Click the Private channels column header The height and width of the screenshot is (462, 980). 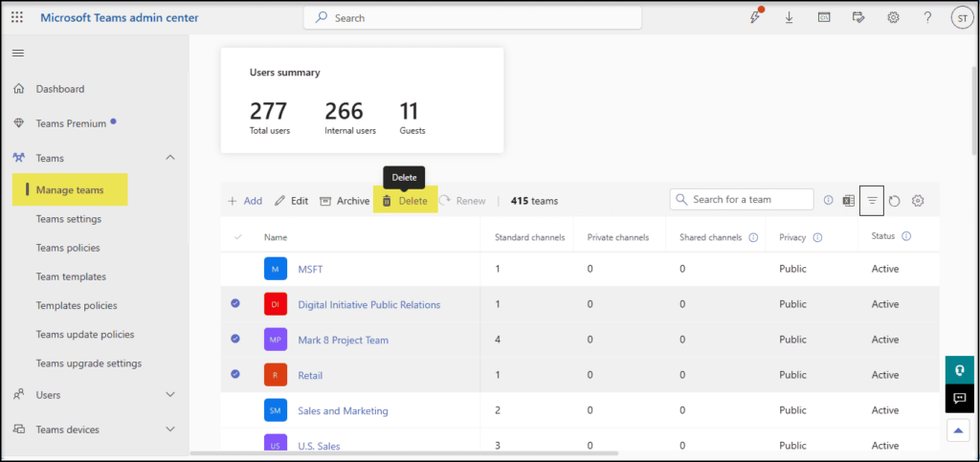(x=618, y=237)
